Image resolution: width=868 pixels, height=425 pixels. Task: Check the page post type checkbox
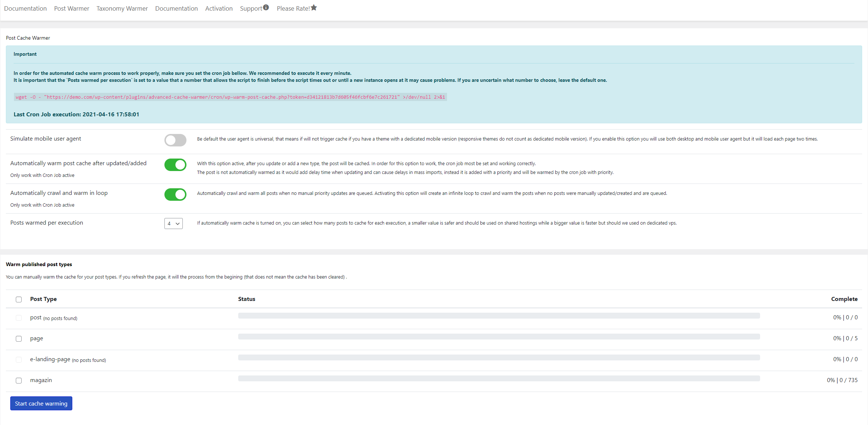[19, 339]
